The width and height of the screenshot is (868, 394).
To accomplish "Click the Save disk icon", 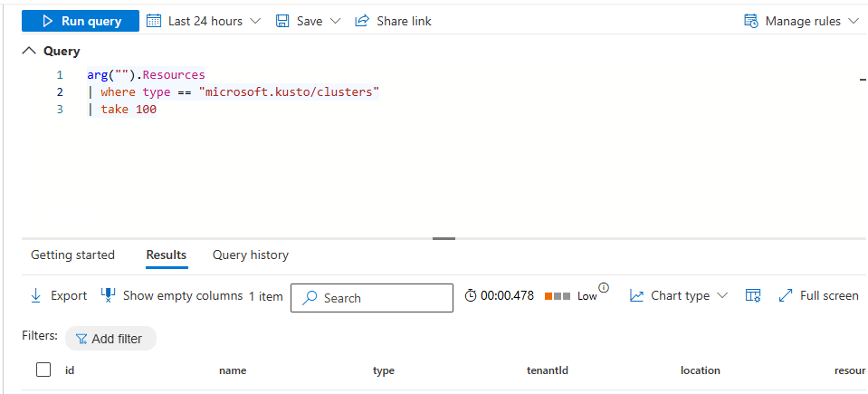I will [x=282, y=21].
